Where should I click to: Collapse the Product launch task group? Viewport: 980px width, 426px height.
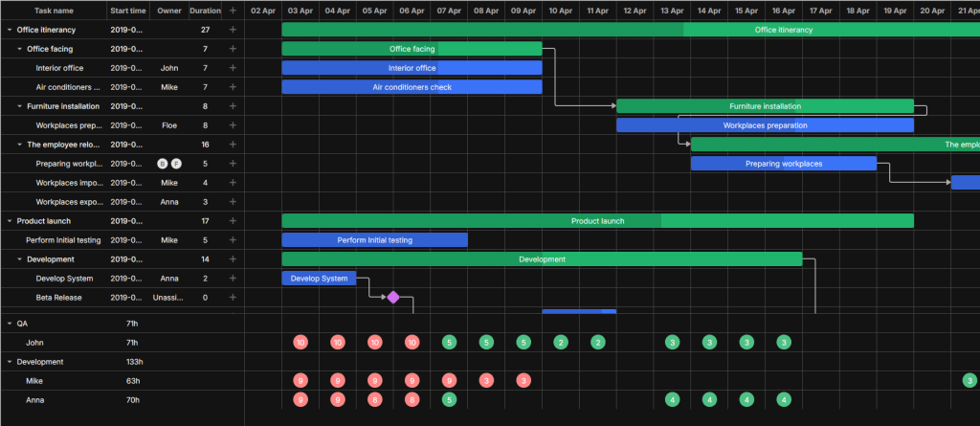pyautogui.click(x=10, y=221)
